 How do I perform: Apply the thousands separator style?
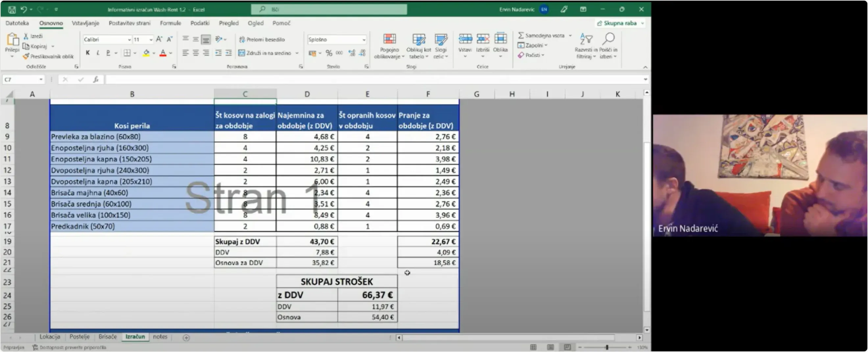coord(339,53)
